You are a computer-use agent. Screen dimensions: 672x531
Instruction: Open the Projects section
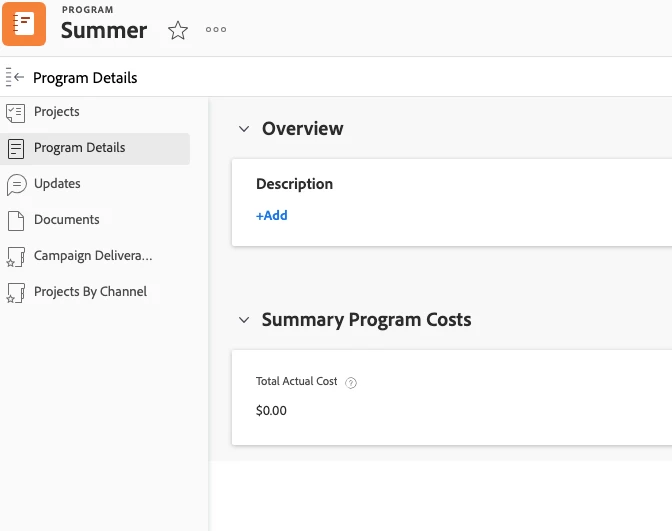tap(57, 112)
